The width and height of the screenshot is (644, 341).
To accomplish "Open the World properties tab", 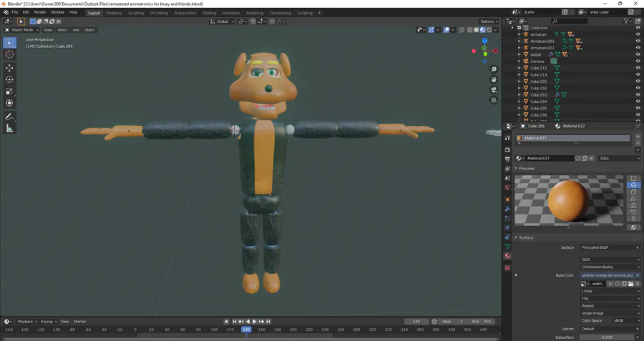I will coord(507,187).
